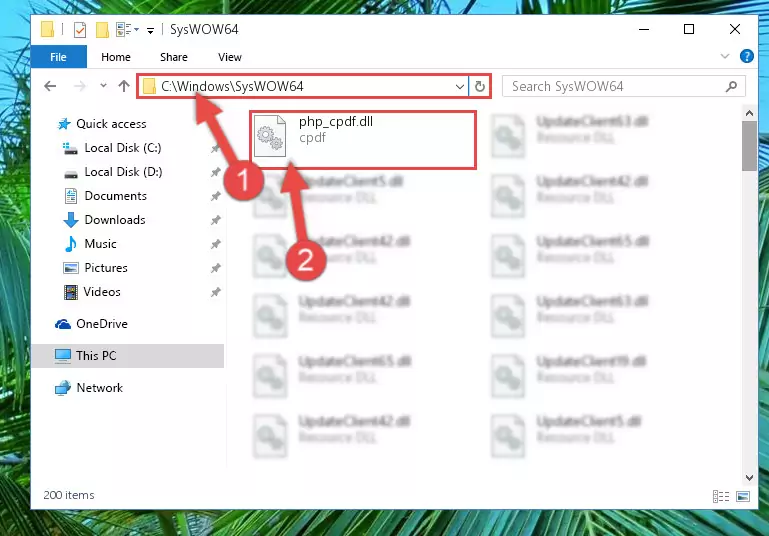The image size is (769, 536).
Task: Click the Search SysWOW64 field
Action: point(624,86)
